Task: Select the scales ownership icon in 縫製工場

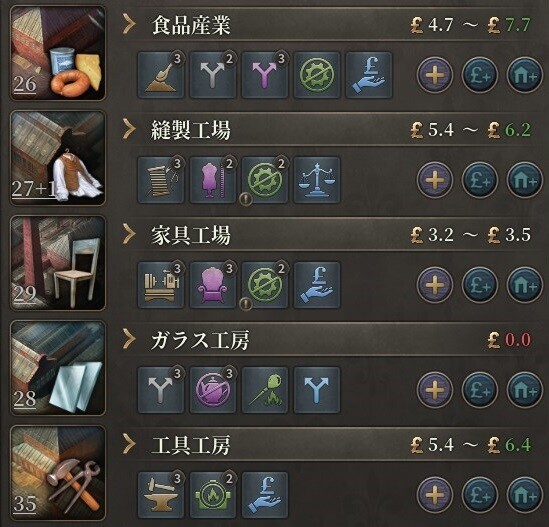Action: (x=317, y=180)
